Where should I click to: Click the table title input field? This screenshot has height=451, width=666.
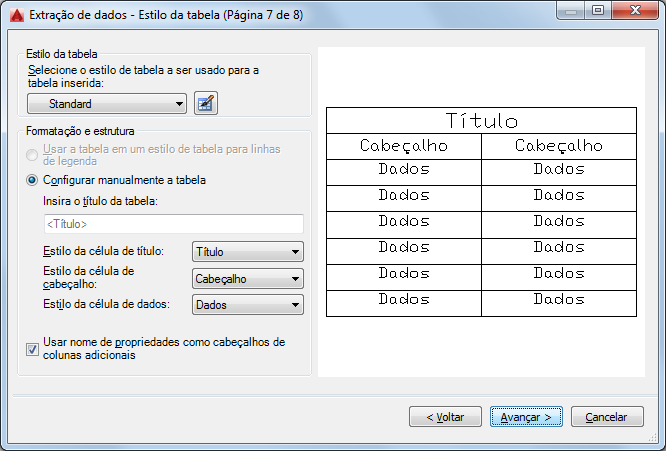pyautogui.click(x=166, y=224)
